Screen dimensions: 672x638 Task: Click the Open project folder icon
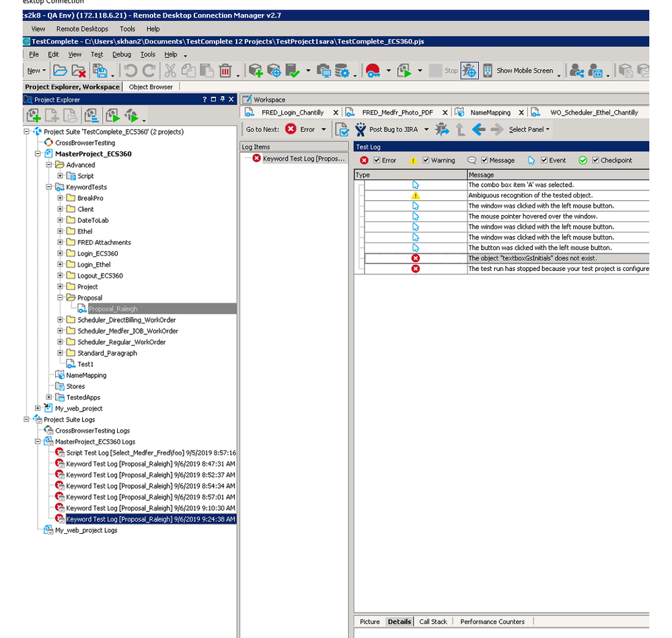coord(61,71)
